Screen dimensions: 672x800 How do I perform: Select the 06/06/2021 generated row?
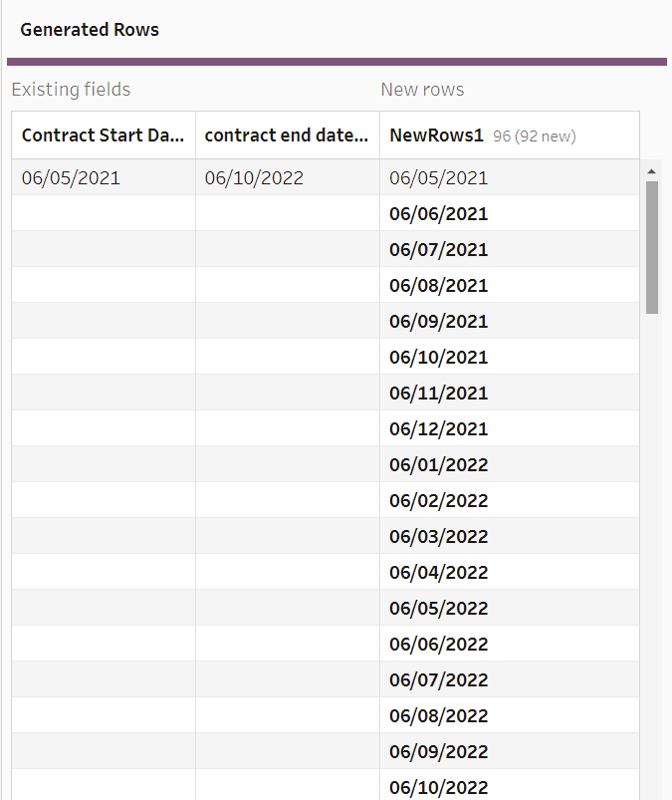coord(439,214)
